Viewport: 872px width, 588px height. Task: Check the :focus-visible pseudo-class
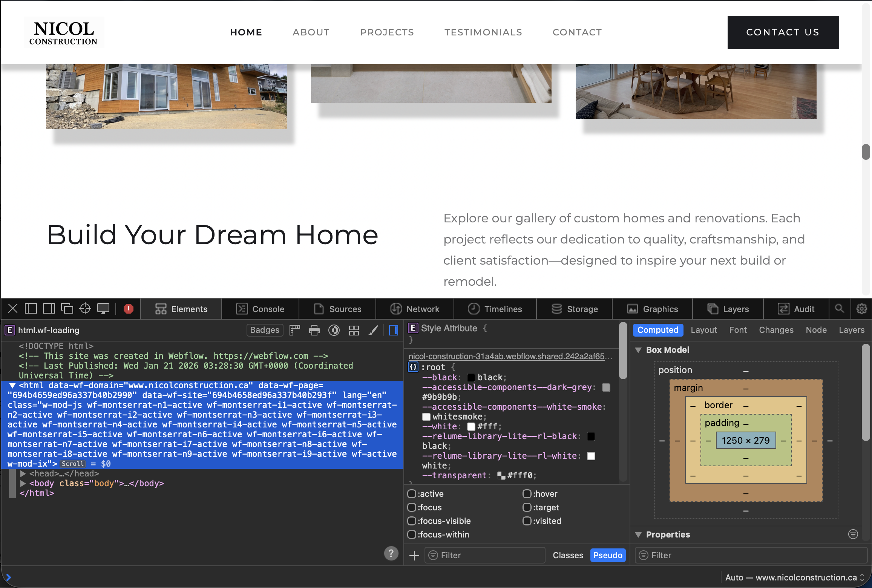[x=412, y=521]
